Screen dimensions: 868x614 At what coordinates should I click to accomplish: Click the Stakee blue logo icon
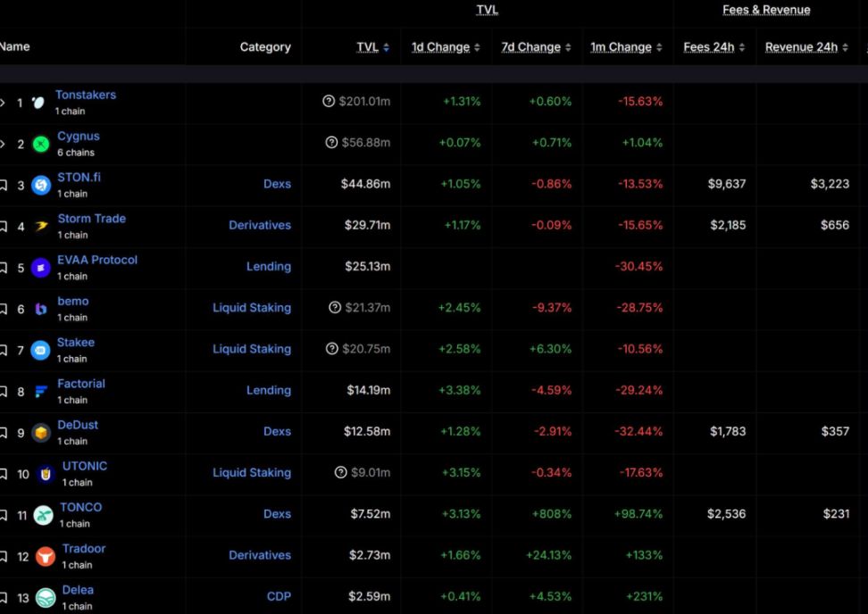click(x=41, y=350)
